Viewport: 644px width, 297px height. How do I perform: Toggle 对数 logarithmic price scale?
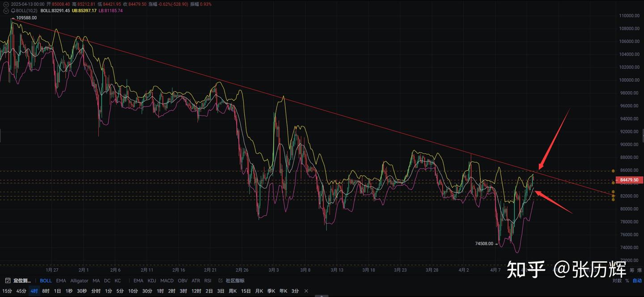(x=617, y=281)
